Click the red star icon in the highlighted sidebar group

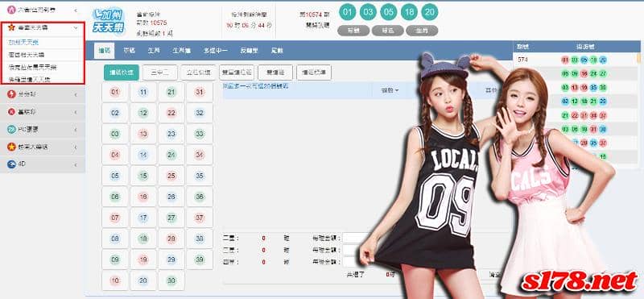11,28
